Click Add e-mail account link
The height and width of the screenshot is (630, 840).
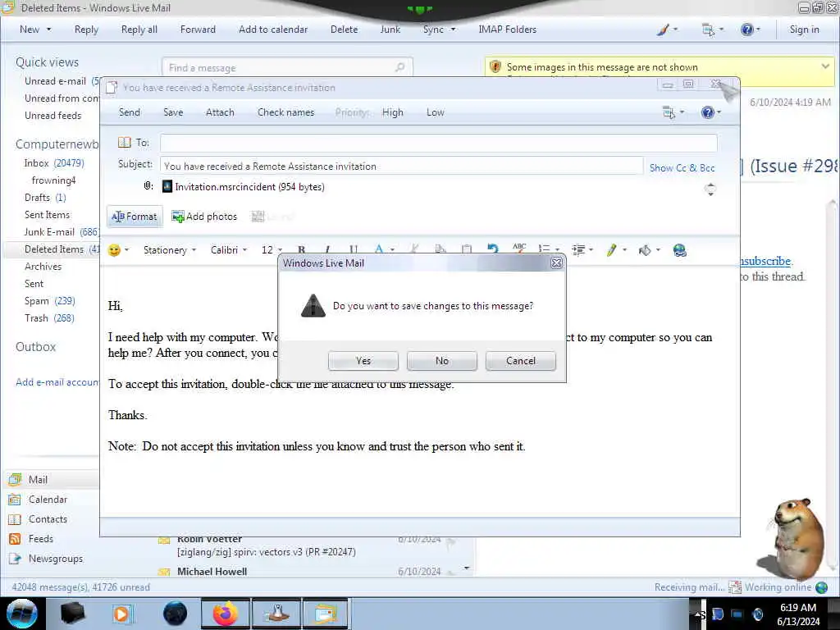click(x=57, y=382)
